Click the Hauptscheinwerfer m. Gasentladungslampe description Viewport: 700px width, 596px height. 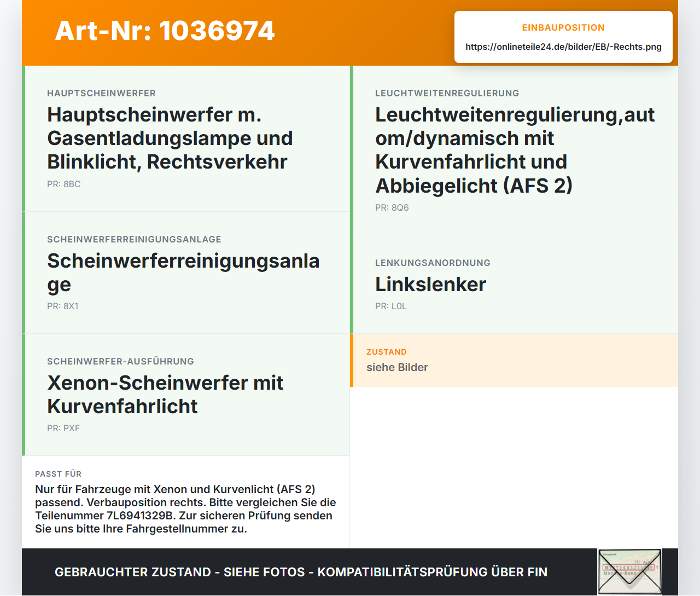click(x=170, y=138)
